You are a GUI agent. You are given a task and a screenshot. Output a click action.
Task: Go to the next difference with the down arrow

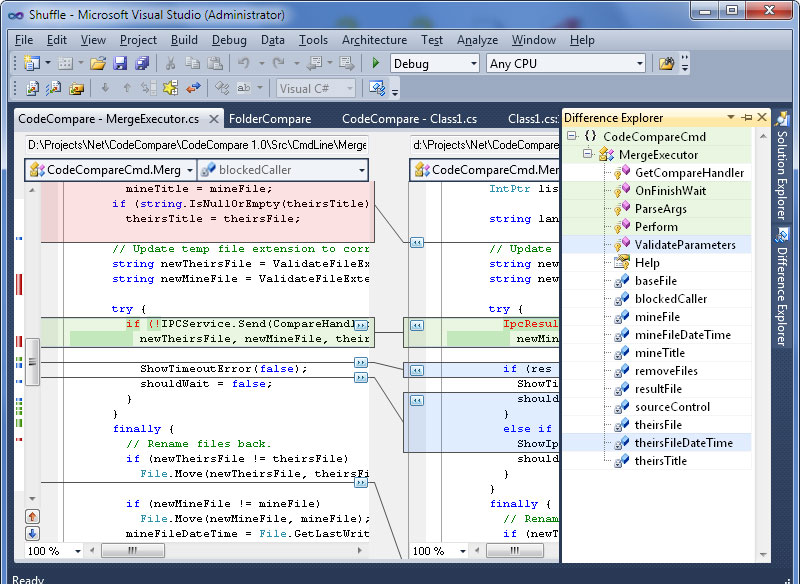pos(105,88)
